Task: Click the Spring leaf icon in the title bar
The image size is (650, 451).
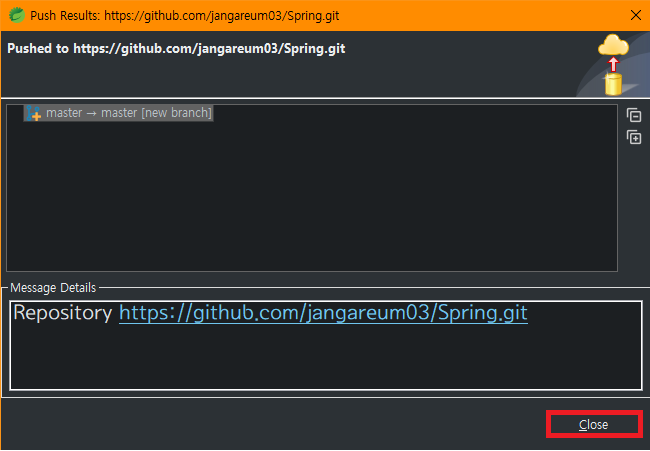Action: point(17,15)
